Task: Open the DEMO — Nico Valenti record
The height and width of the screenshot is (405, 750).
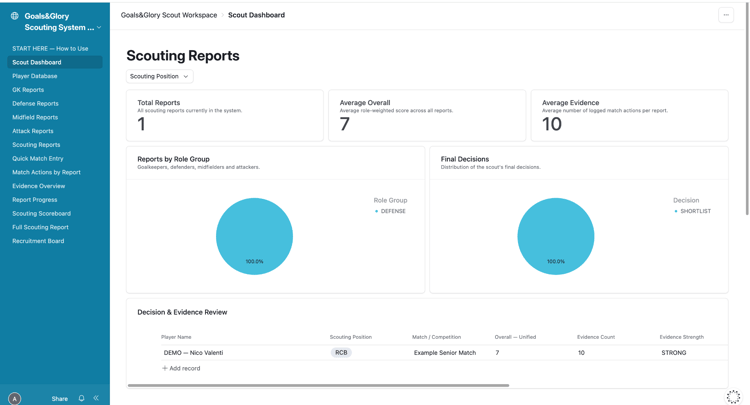Action: click(x=193, y=352)
